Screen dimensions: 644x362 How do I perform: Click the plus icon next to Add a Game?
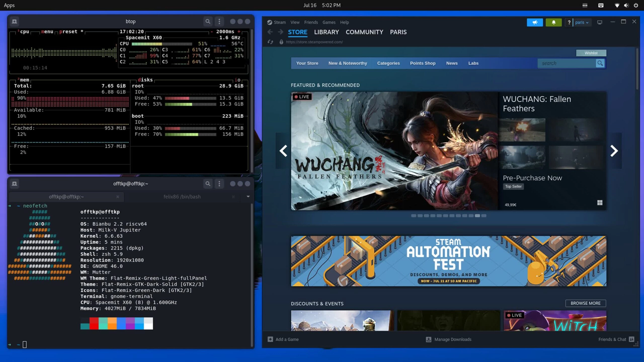[270, 339]
